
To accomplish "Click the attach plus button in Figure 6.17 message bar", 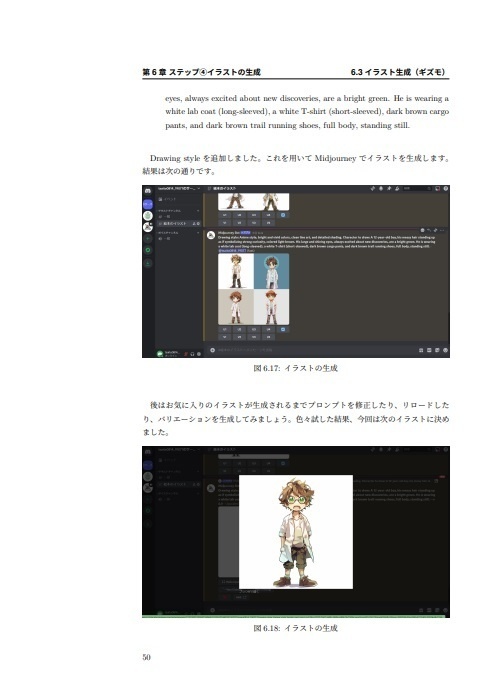I will [x=212, y=350].
